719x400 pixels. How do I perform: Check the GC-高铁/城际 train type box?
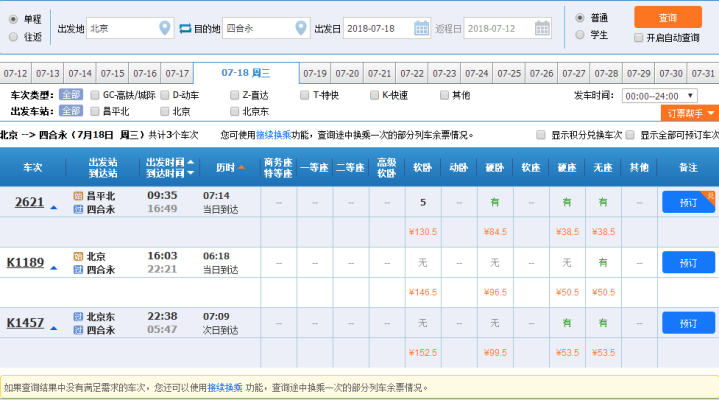(x=95, y=96)
